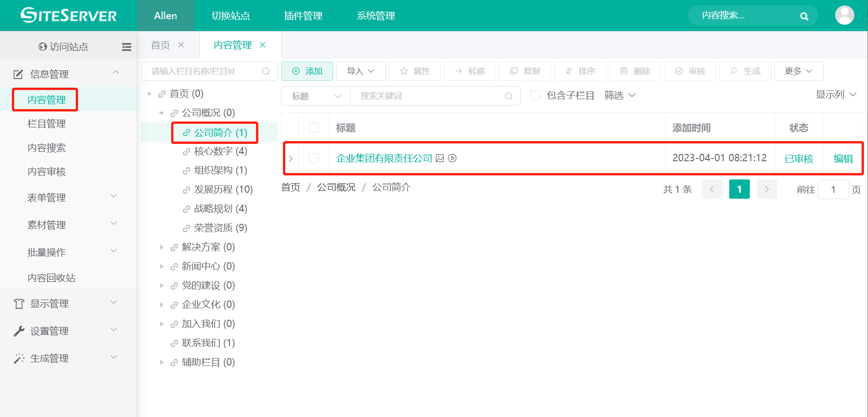Open the 更多 dropdown menu

point(799,71)
